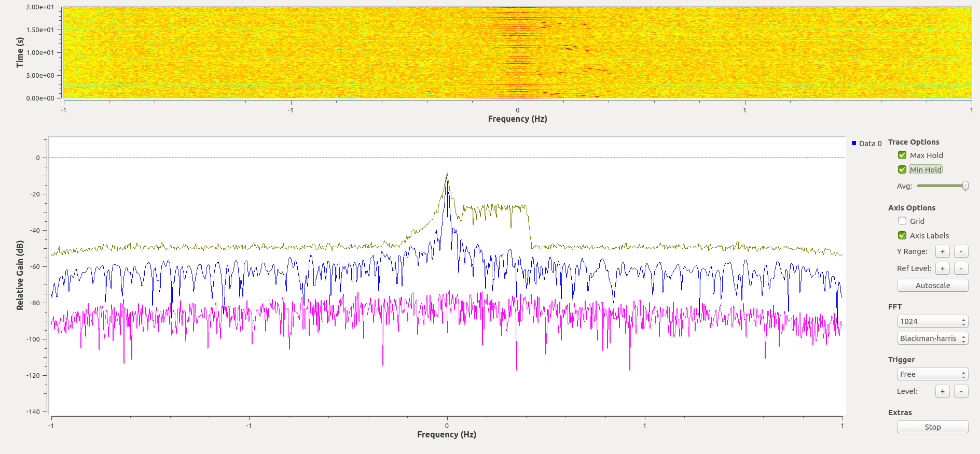Toggle the Min Hold checkbox
Screen dimensions: 980x454
coord(902,169)
